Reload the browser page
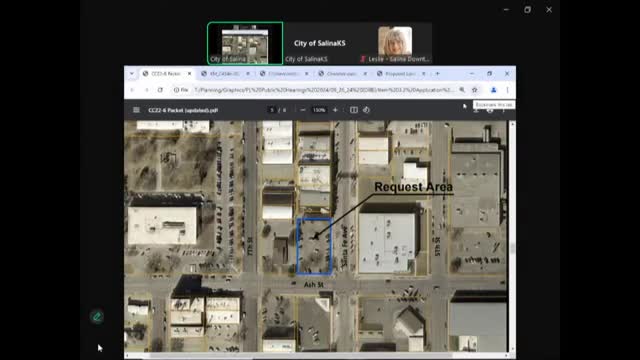This screenshot has width=640, height=360. (x=160, y=90)
